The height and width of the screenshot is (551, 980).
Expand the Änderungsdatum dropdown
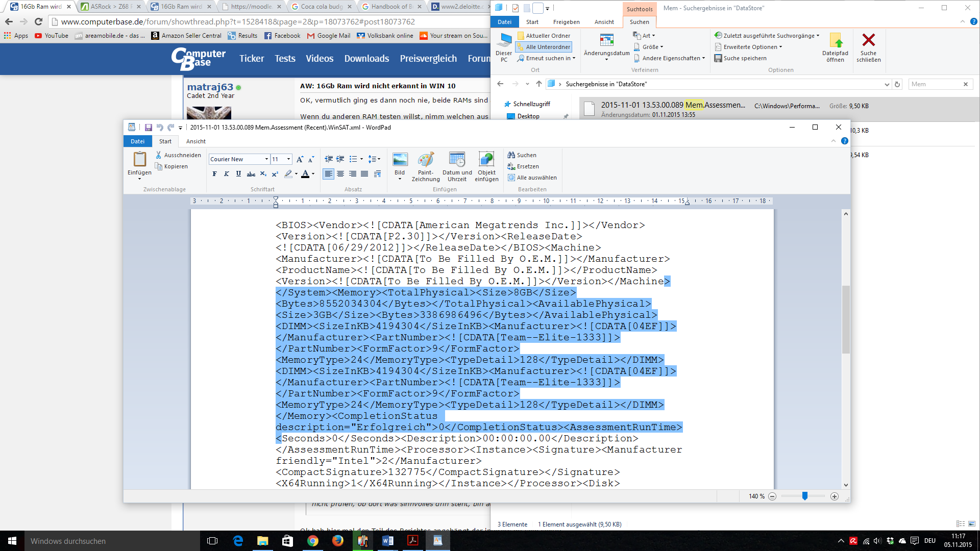[606, 59]
